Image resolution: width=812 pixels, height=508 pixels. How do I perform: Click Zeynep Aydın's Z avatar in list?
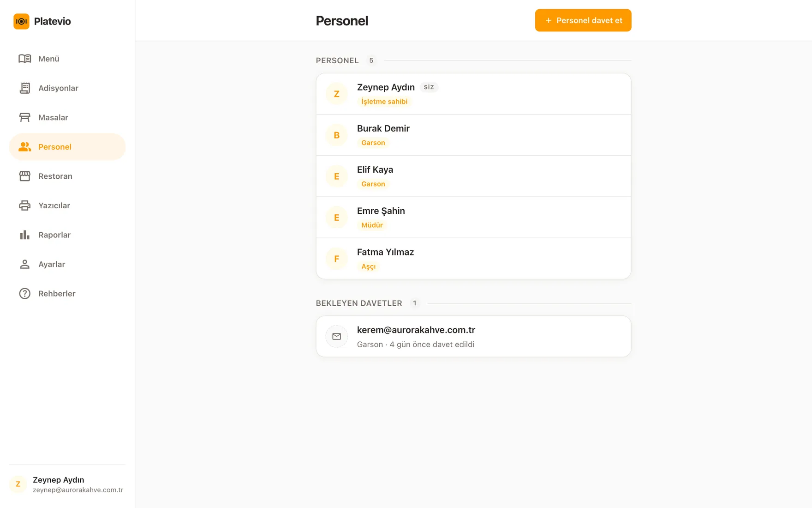coord(337,94)
